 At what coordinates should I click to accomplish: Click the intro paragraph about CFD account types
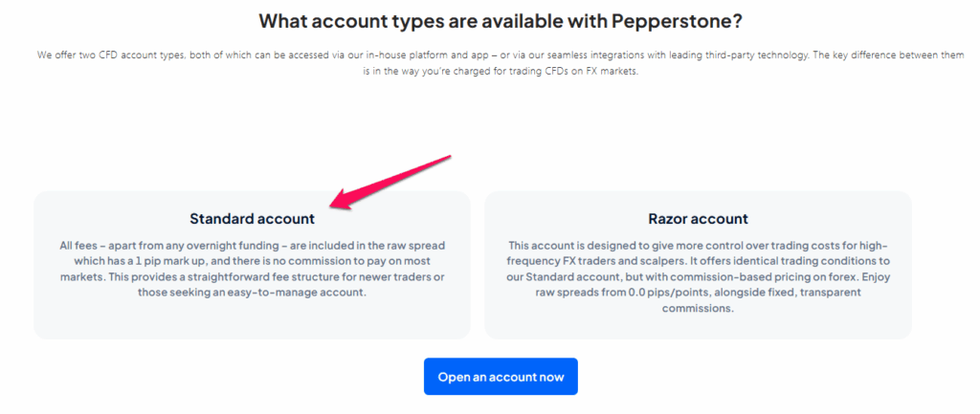[501, 63]
